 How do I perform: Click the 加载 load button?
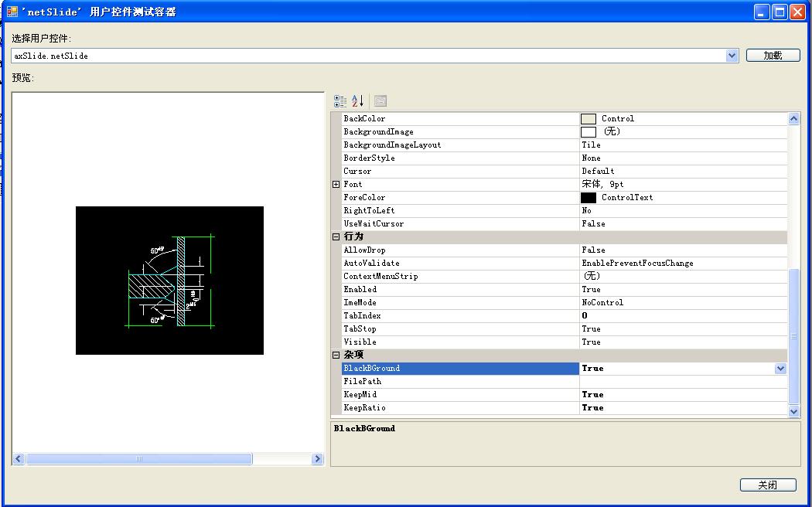coord(773,56)
